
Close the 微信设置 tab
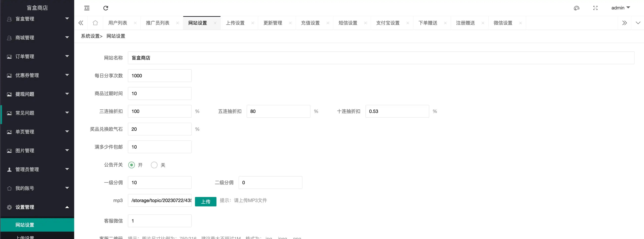pyautogui.click(x=521, y=23)
